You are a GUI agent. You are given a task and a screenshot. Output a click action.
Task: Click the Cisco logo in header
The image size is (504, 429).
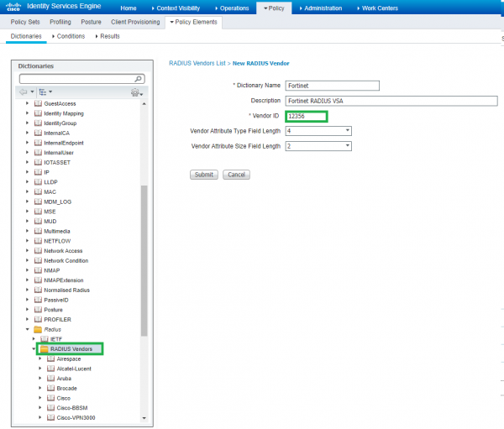pyautogui.click(x=14, y=8)
